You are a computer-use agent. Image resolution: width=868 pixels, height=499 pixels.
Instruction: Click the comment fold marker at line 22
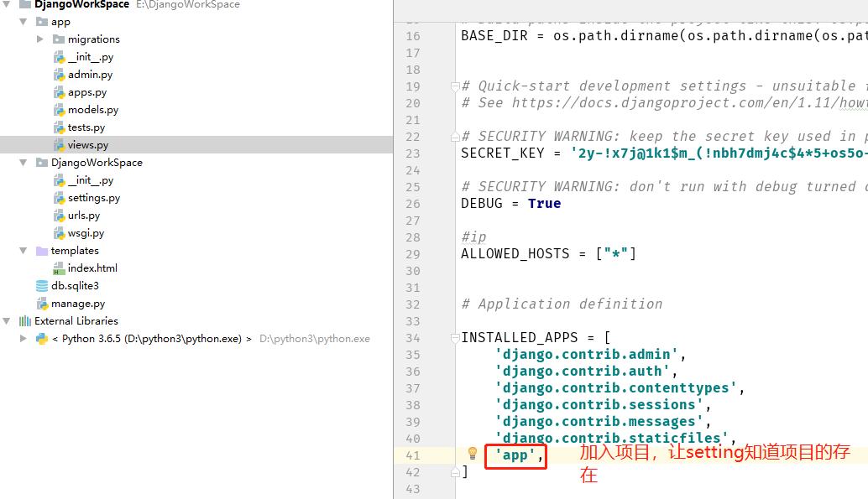tap(455, 137)
